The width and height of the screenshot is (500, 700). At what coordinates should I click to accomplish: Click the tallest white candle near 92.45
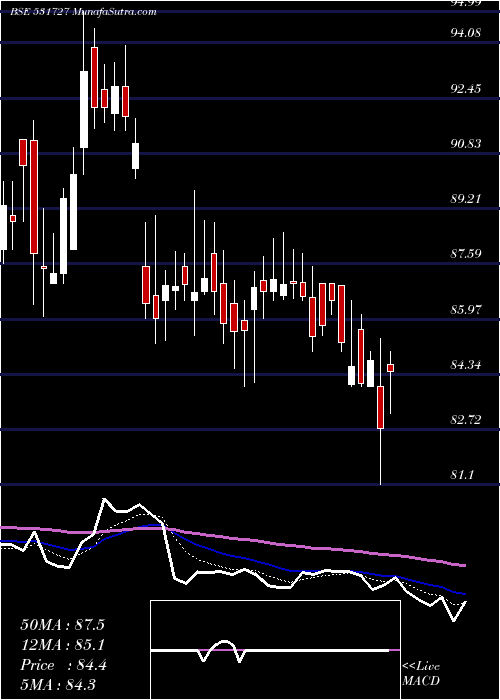[x=84, y=109]
